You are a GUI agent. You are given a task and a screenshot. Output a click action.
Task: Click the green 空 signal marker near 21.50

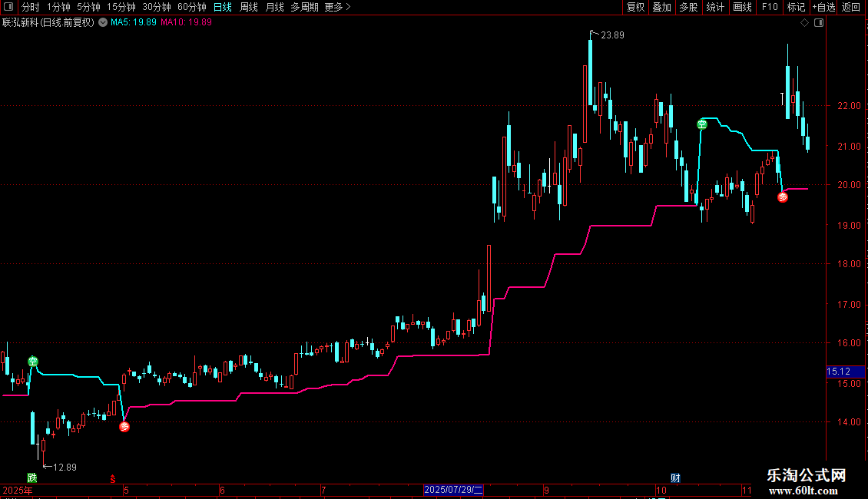pyautogui.click(x=702, y=124)
